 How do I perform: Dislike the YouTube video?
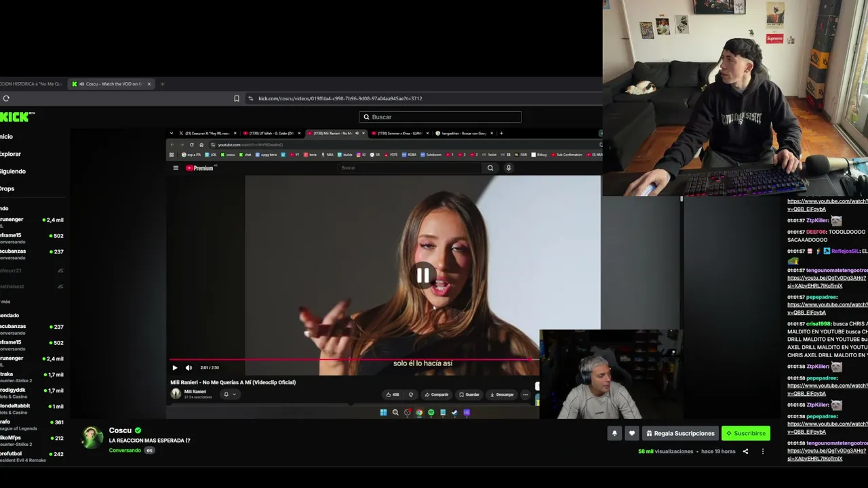[411, 394]
